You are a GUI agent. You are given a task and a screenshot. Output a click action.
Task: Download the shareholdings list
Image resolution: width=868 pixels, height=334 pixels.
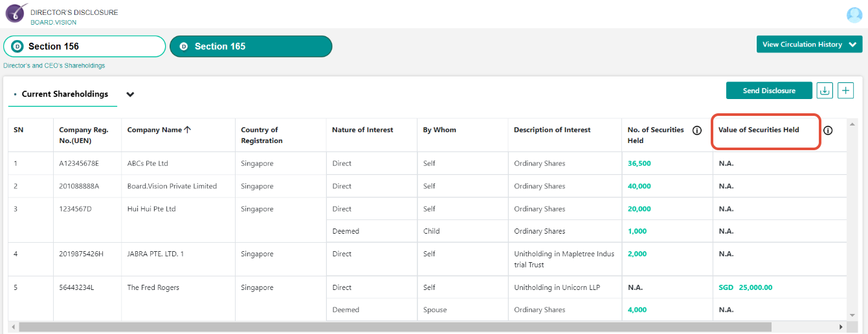[x=825, y=91]
